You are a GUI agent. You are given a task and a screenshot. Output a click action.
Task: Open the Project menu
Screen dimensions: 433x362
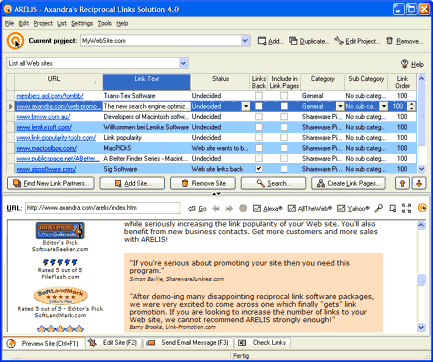(43, 23)
